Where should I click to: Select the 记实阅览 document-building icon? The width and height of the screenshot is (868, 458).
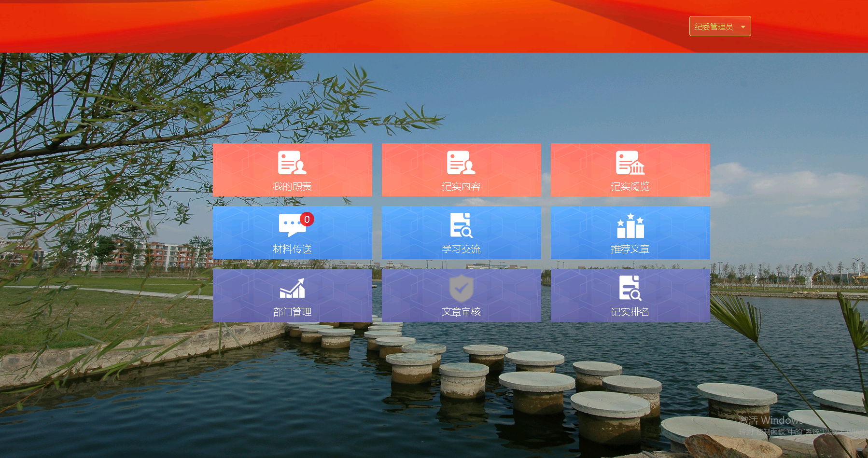630,163
